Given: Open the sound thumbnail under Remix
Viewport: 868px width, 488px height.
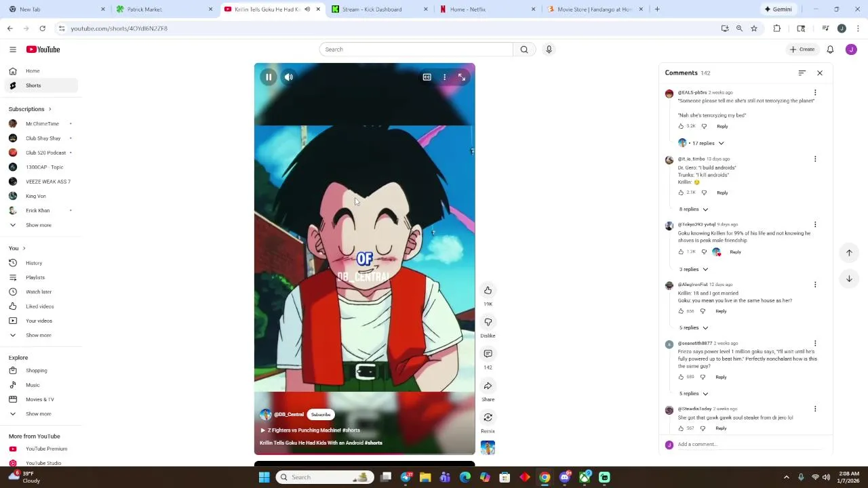Looking at the screenshot, I should 488,447.
